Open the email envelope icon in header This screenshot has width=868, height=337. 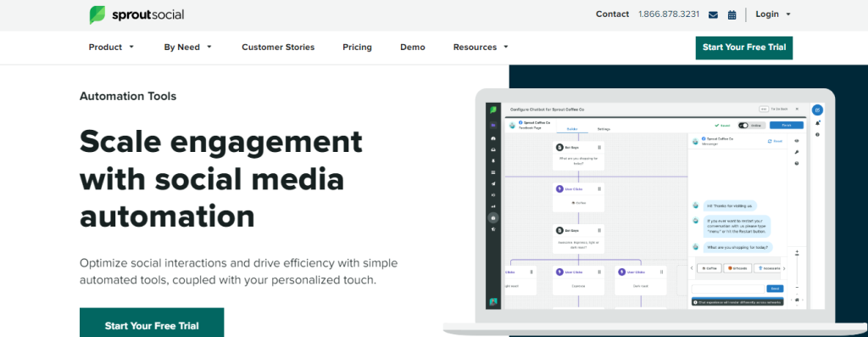pos(713,15)
